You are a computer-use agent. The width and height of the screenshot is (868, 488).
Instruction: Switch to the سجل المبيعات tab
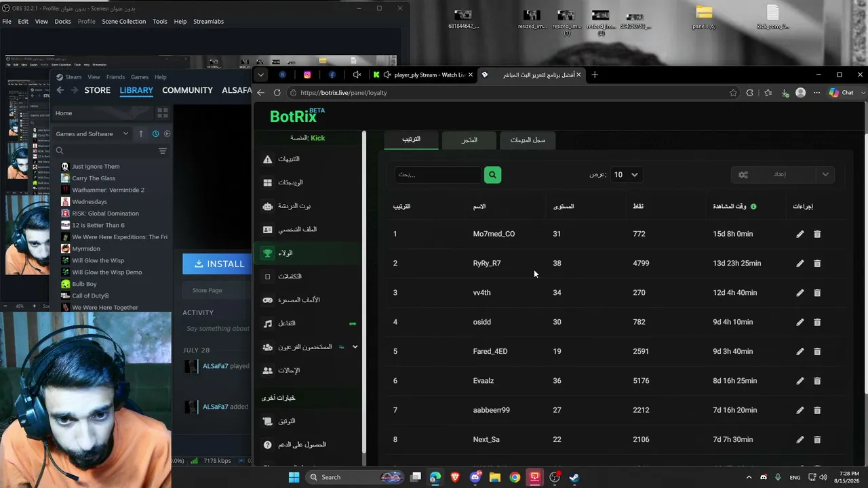click(x=528, y=140)
